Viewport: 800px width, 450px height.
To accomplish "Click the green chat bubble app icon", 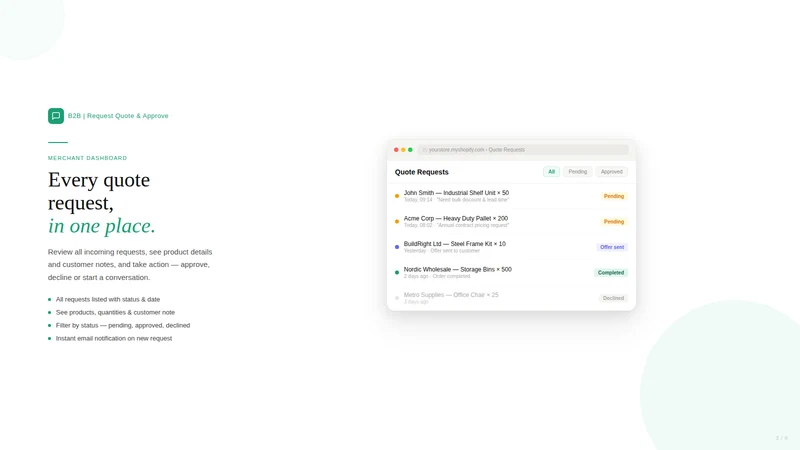I will pyautogui.click(x=56, y=116).
